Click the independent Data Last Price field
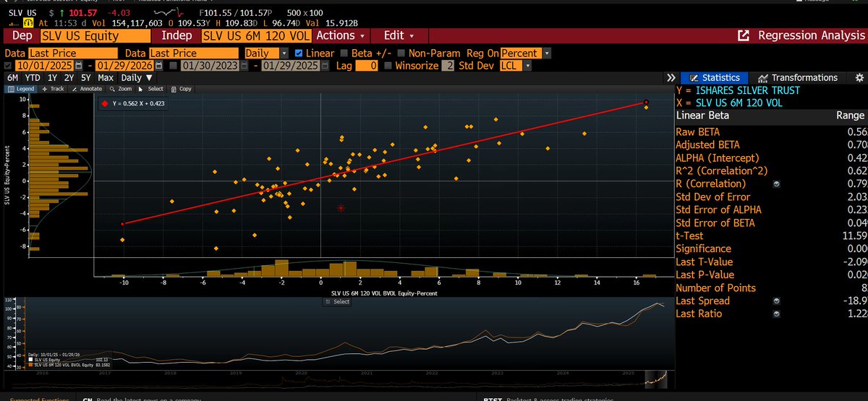868x401 pixels. point(194,53)
